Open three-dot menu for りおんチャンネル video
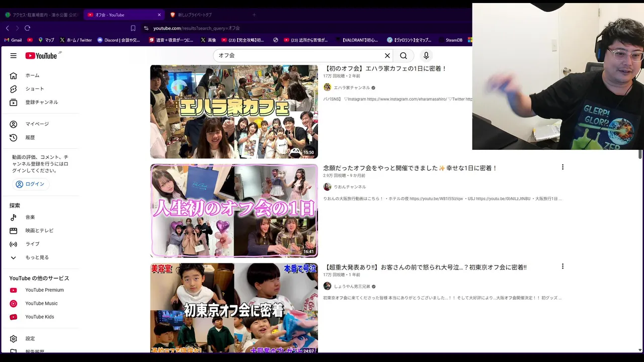Viewport: 644px width, 362px height. click(562, 167)
